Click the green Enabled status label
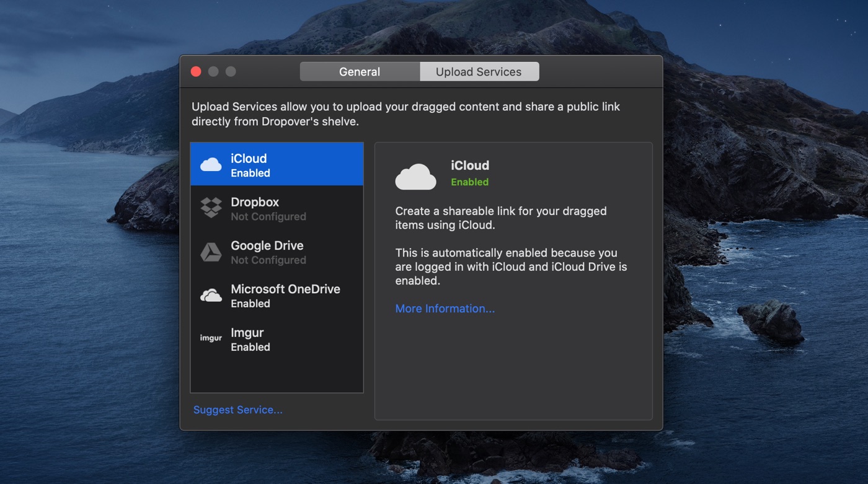 469,182
